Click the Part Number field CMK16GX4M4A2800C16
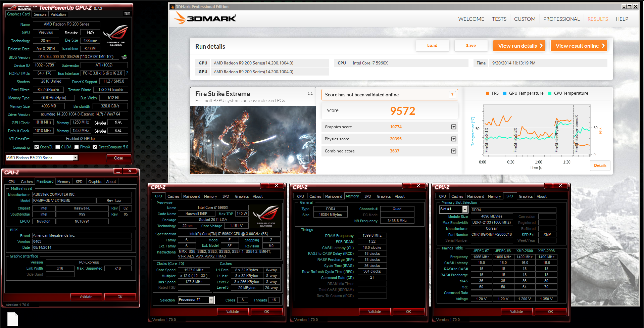Viewport: 644px width, 328px height. coord(492,235)
